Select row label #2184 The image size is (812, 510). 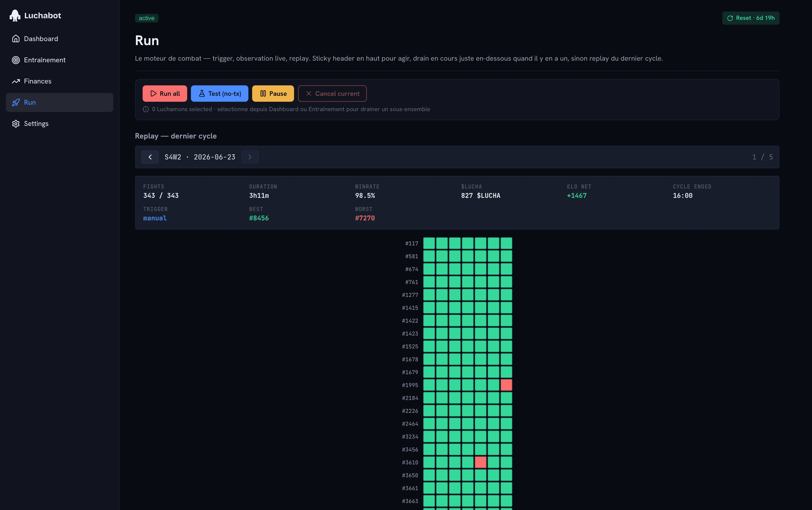[410, 398]
